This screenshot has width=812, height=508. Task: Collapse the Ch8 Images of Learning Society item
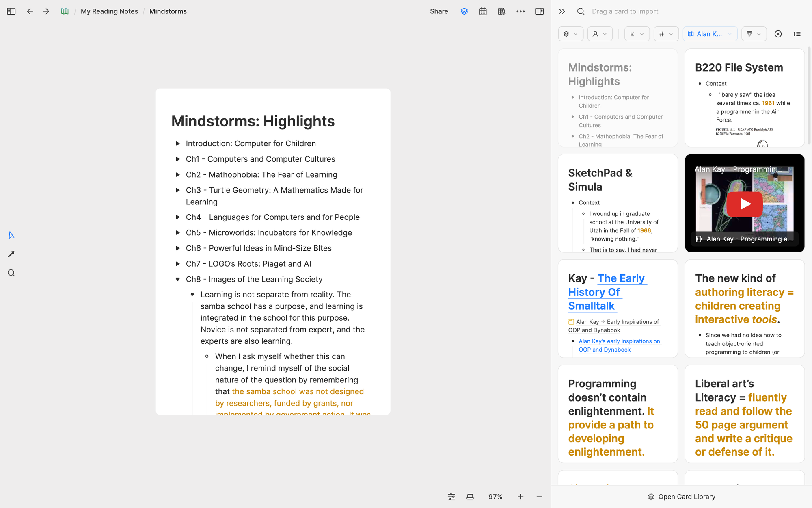(x=177, y=279)
